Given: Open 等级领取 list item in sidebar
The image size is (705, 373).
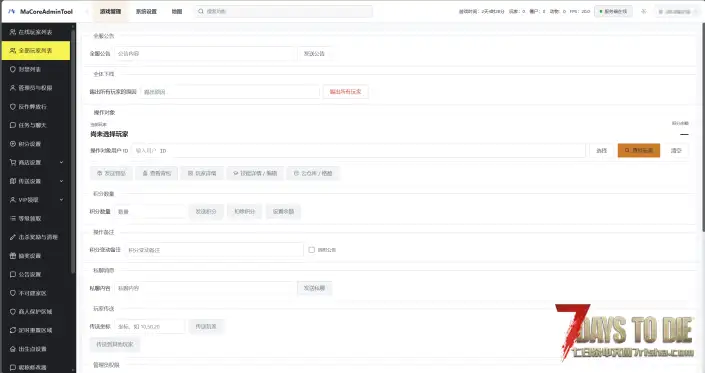Looking at the screenshot, I should tap(36, 218).
